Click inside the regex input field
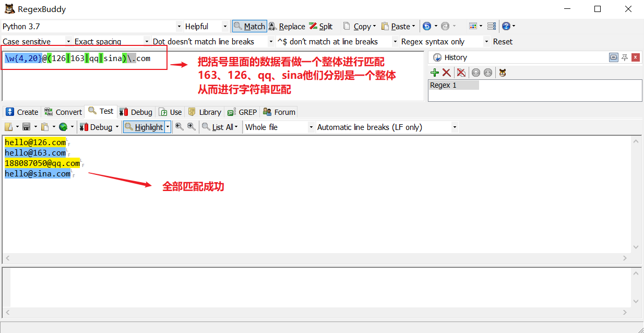 (x=213, y=76)
